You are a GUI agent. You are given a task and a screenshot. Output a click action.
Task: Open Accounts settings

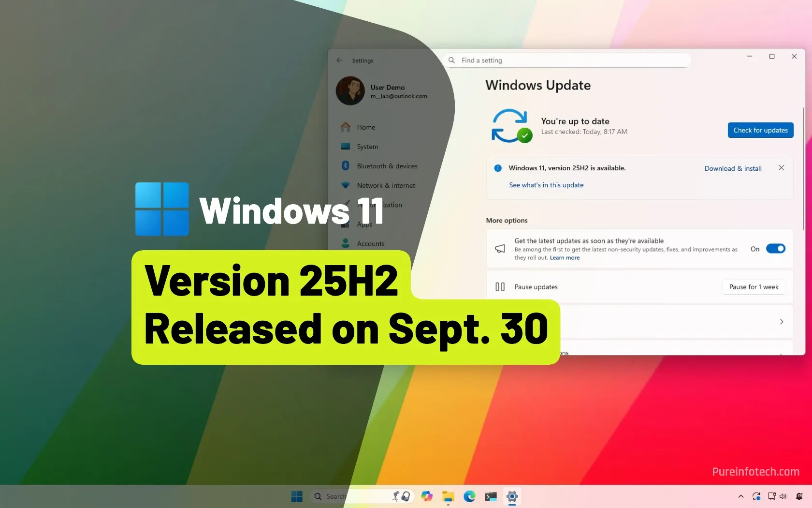tap(371, 243)
